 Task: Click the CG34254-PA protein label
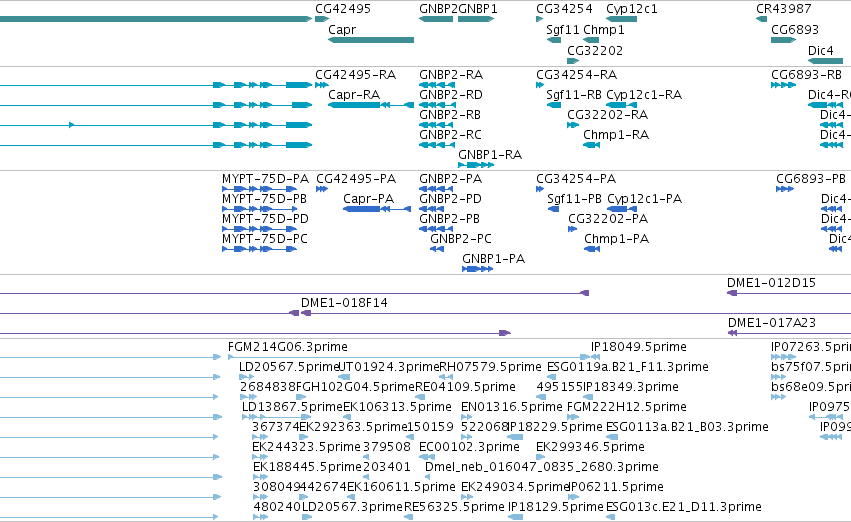click(576, 179)
